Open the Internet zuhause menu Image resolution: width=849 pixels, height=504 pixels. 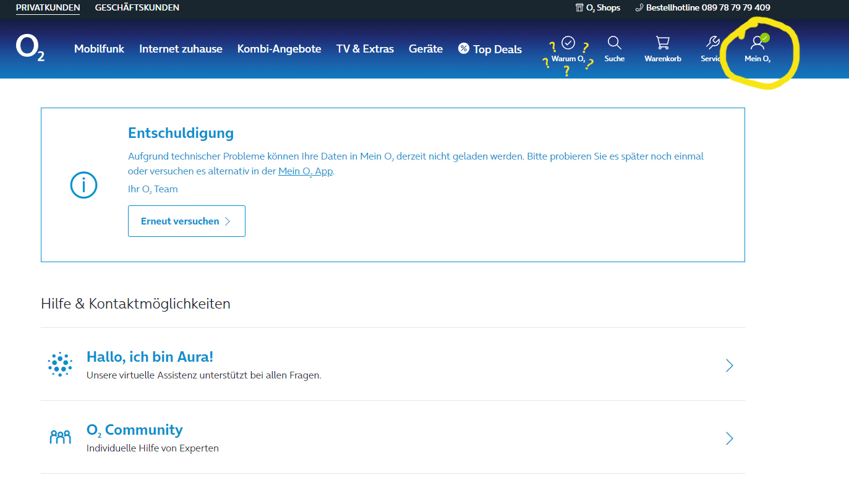[181, 49]
